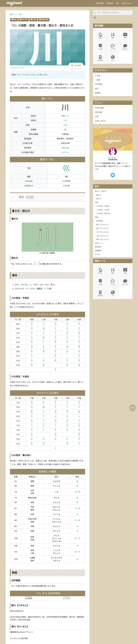This screenshot has width=138, height=644.
Task: Open the かわ reading link
Action: 65,121
